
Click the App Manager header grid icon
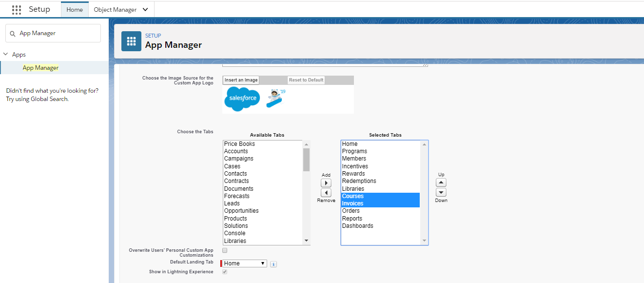(x=131, y=41)
